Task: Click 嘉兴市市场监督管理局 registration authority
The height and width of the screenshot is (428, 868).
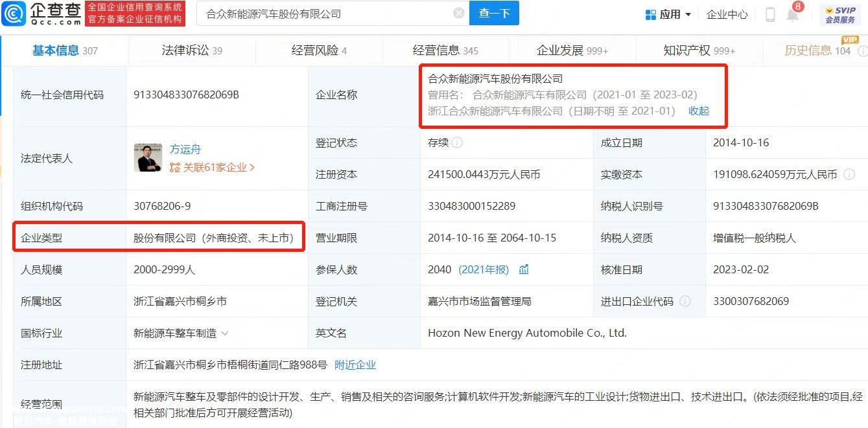Action: click(480, 301)
